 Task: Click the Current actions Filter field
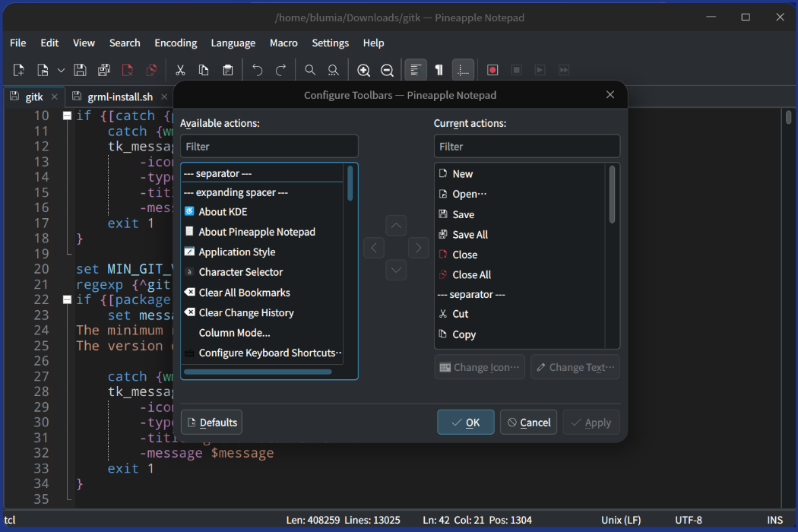pos(527,146)
